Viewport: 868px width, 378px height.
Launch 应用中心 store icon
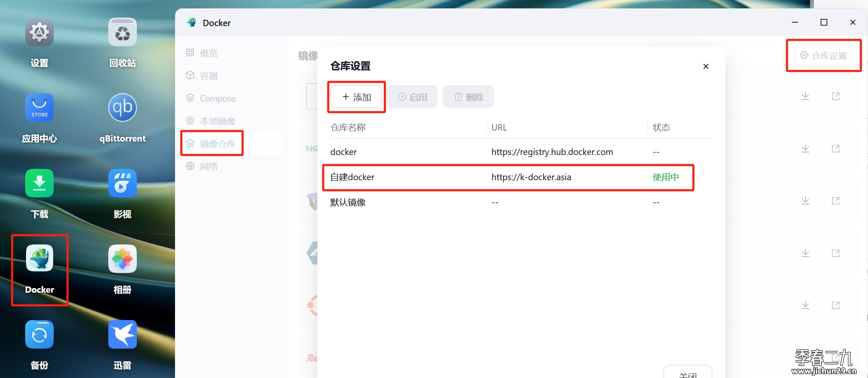[x=39, y=108]
